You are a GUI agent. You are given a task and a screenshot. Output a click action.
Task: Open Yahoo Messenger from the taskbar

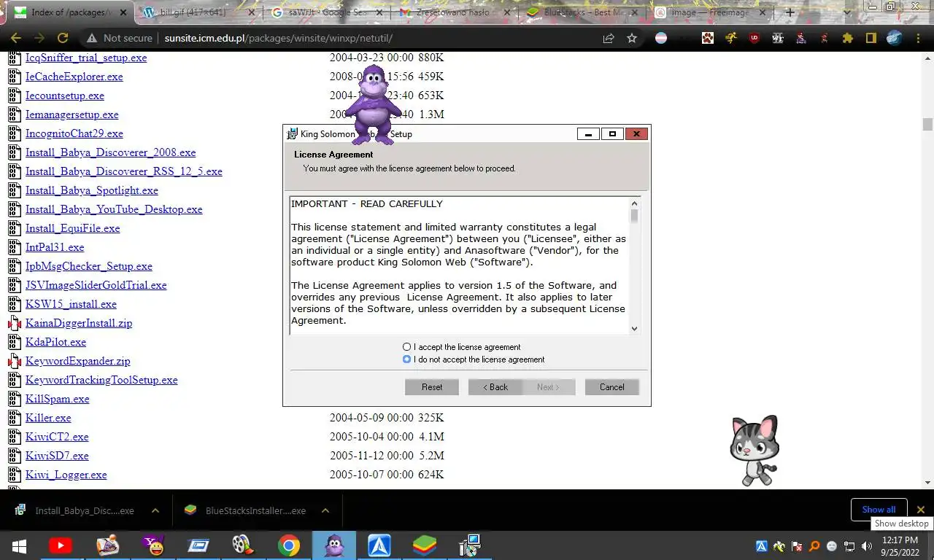point(153,545)
